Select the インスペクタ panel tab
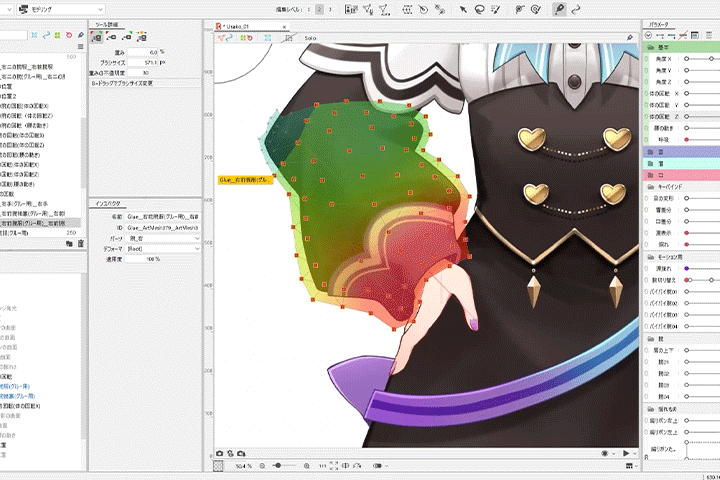720x480 pixels. (108, 203)
